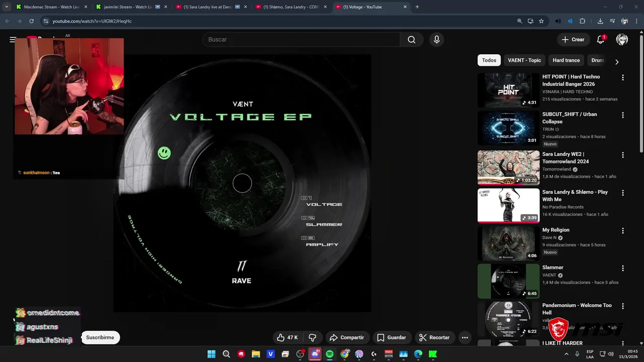Open Sara Landry WE2 Tomorrowland thumbnail
This screenshot has height=362, width=644.
click(x=508, y=168)
